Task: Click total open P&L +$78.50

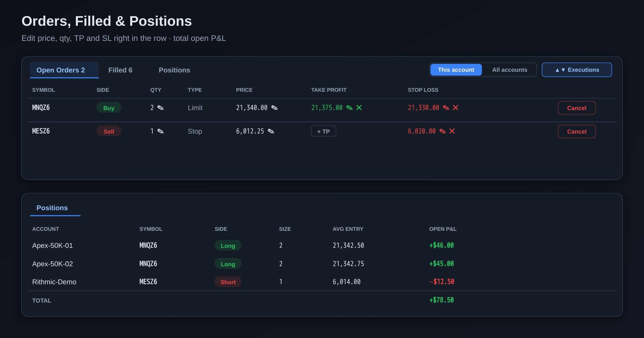Action: pos(441,300)
